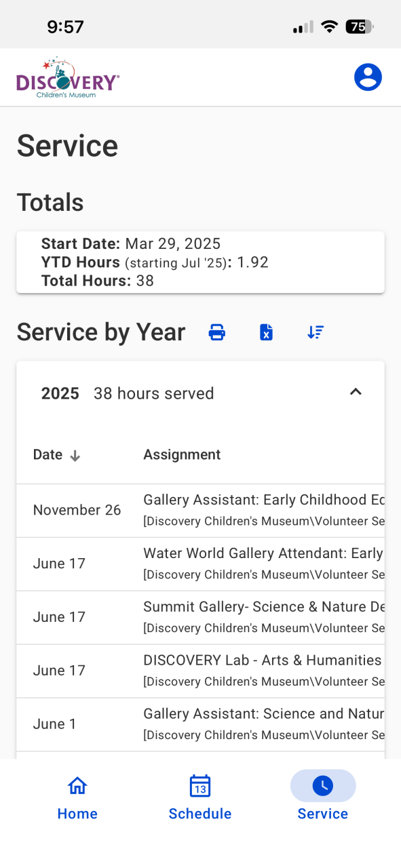
Task: Switch to the Home tab label
Action: coord(77,814)
